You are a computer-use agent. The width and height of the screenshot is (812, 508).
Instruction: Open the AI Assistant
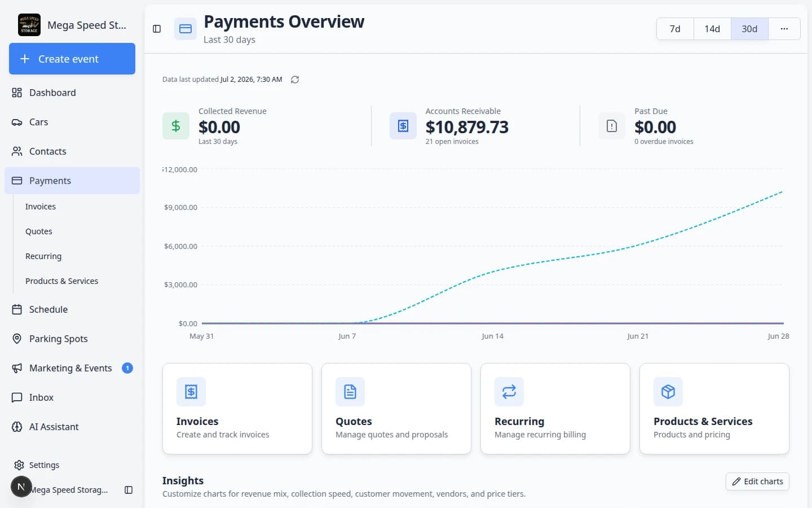(72, 427)
